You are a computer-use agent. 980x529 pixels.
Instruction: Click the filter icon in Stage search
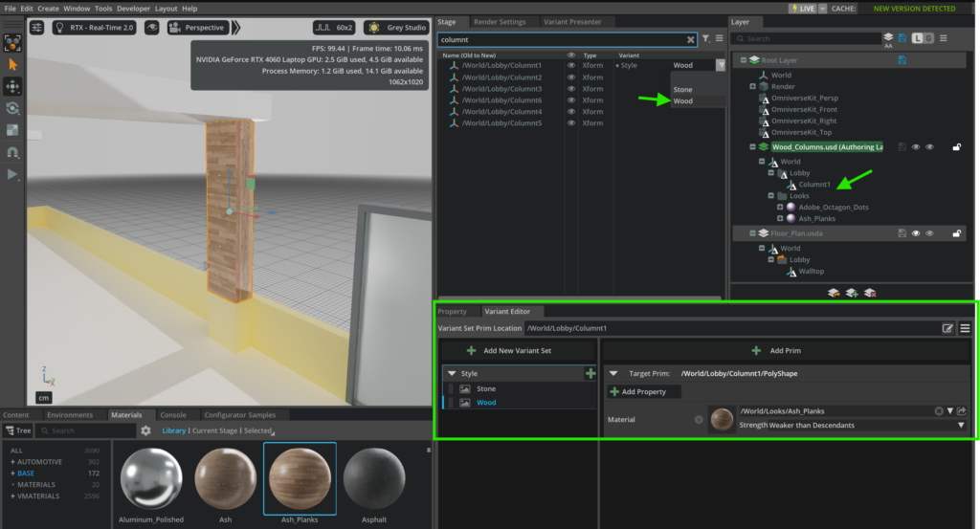pyautogui.click(x=705, y=39)
